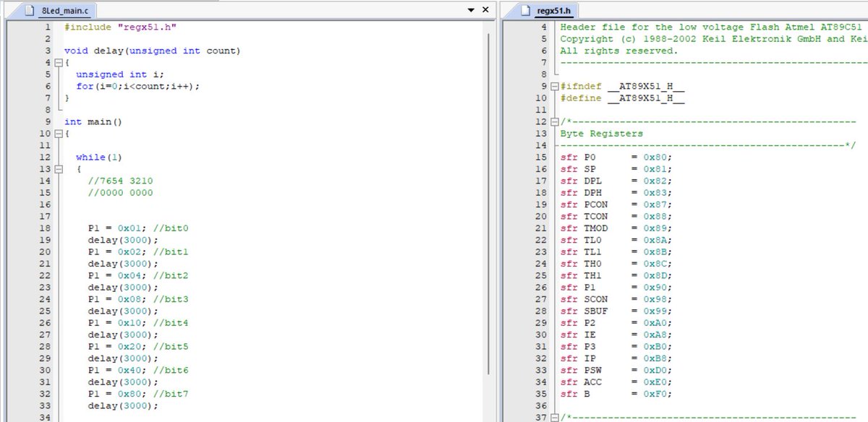Click the All rights reserved. comment line
Viewport: 868px width, 422px height.
[x=619, y=51]
